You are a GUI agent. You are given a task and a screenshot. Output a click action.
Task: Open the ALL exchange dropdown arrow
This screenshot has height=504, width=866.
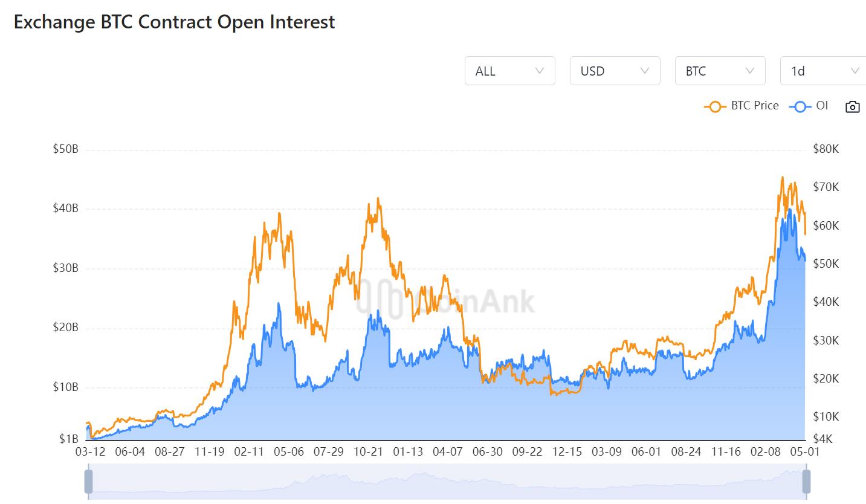[x=540, y=71]
